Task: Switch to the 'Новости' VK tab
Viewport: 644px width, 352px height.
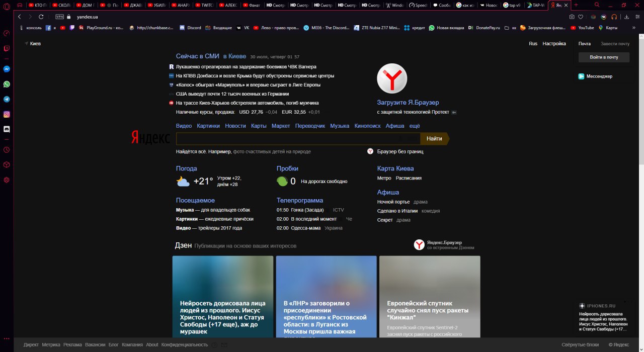Action: point(489,5)
